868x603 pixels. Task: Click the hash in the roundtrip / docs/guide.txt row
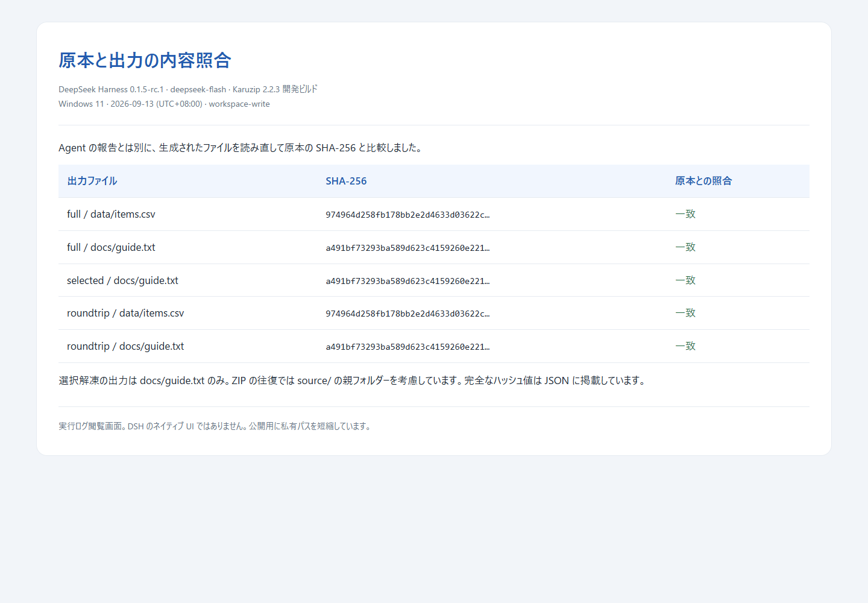(407, 347)
